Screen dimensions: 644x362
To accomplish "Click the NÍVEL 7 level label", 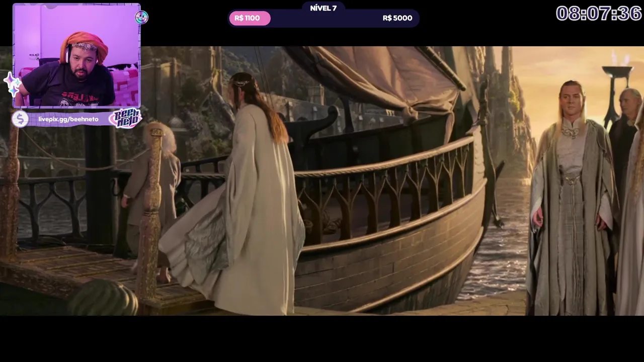I will [x=324, y=8].
